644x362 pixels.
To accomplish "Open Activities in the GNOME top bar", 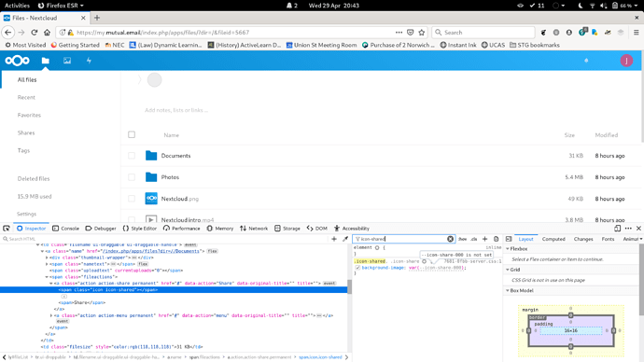I will tap(17, 6).
